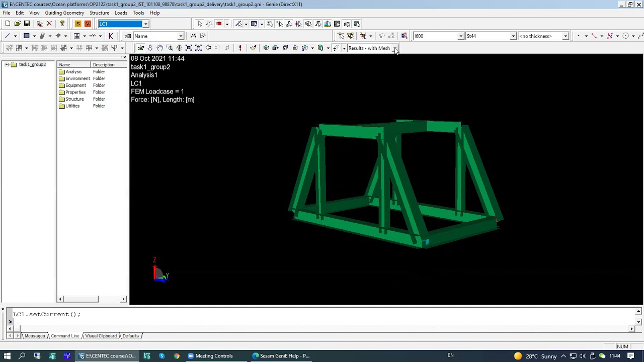
Task: Open the Windows Start menu
Action: (x=7, y=355)
